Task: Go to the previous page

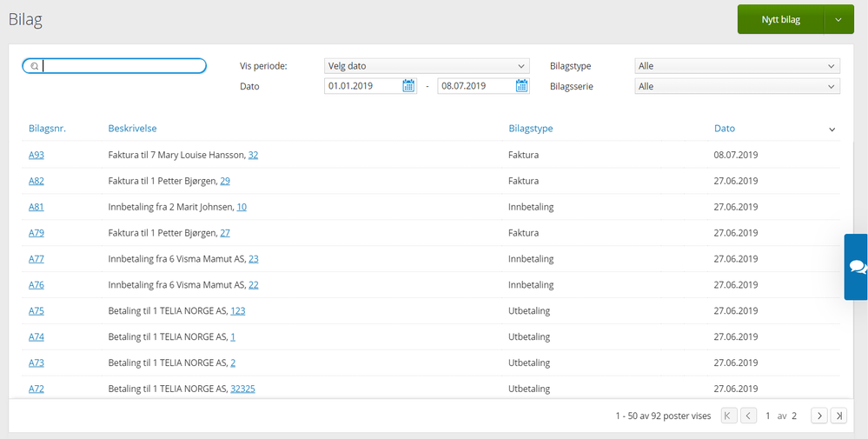Action: pos(748,416)
